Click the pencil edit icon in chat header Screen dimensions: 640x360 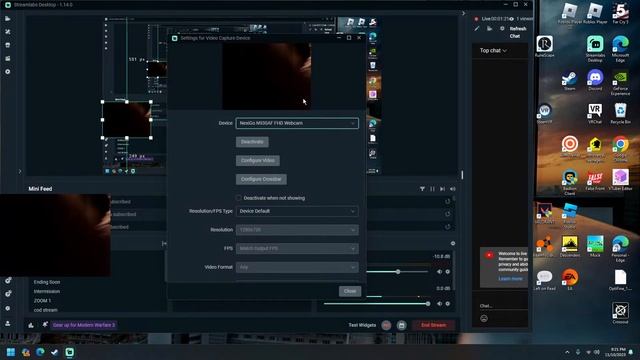477,29
